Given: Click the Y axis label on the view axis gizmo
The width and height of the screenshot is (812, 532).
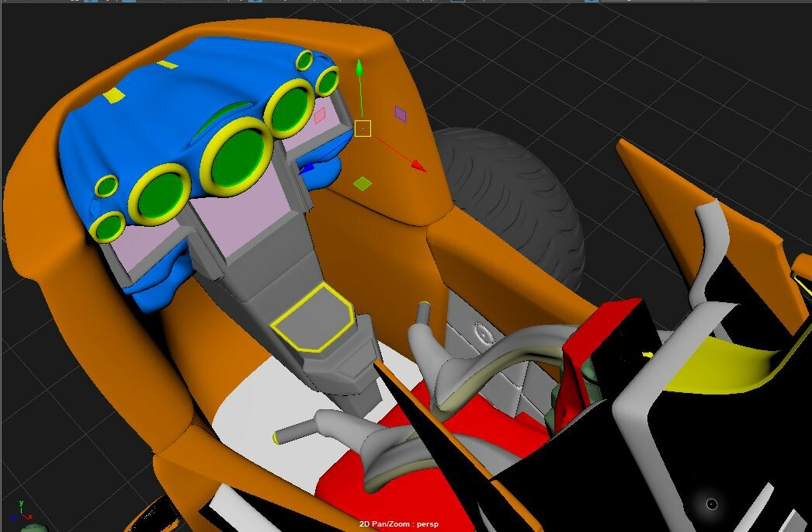Looking at the screenshot, I should [21, 502].
